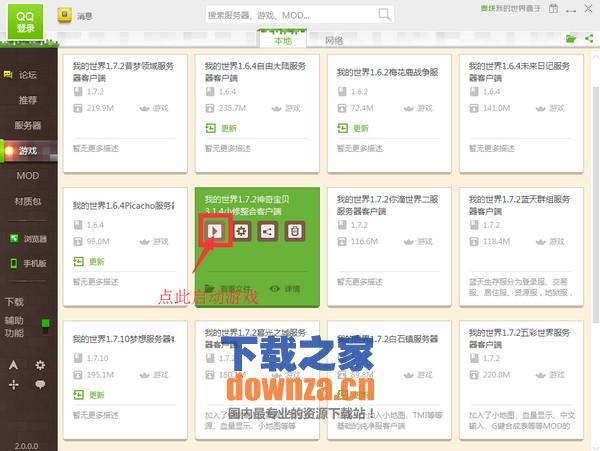
Task: Open the 下载 downloads section
Action: 15,302
